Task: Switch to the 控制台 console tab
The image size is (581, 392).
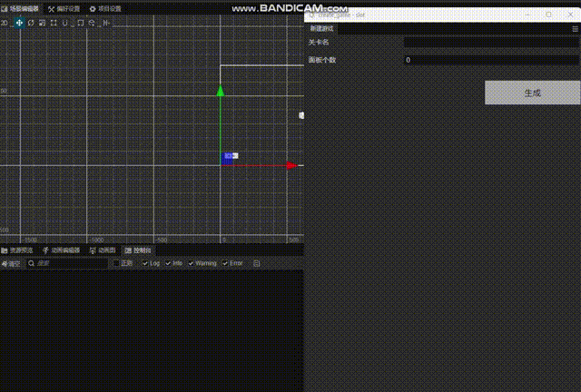Action: 138,250
